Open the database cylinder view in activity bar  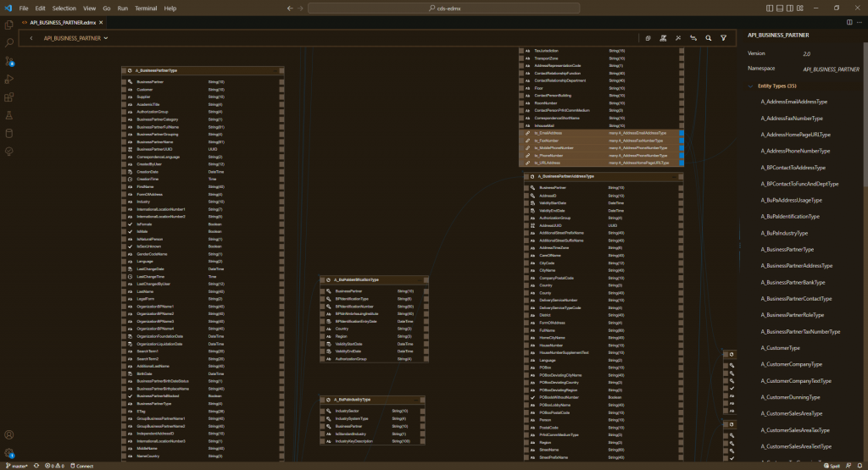(x=8, y=133)
